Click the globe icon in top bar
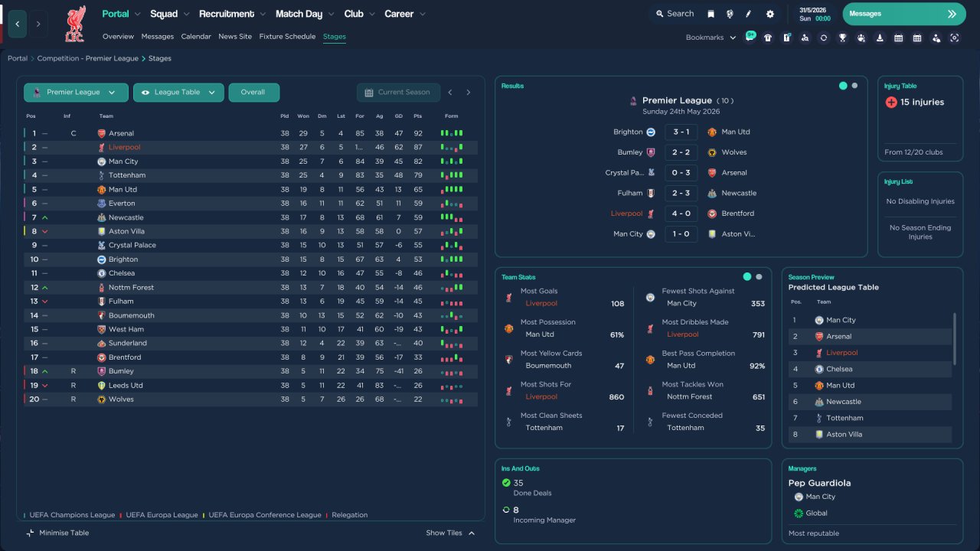 (x=730, y=14)
